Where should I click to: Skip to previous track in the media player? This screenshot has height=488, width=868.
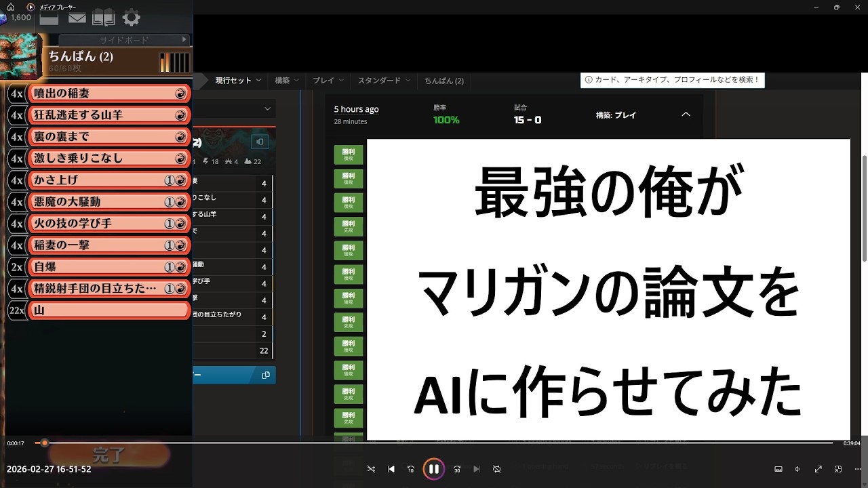tap(391, 469)
